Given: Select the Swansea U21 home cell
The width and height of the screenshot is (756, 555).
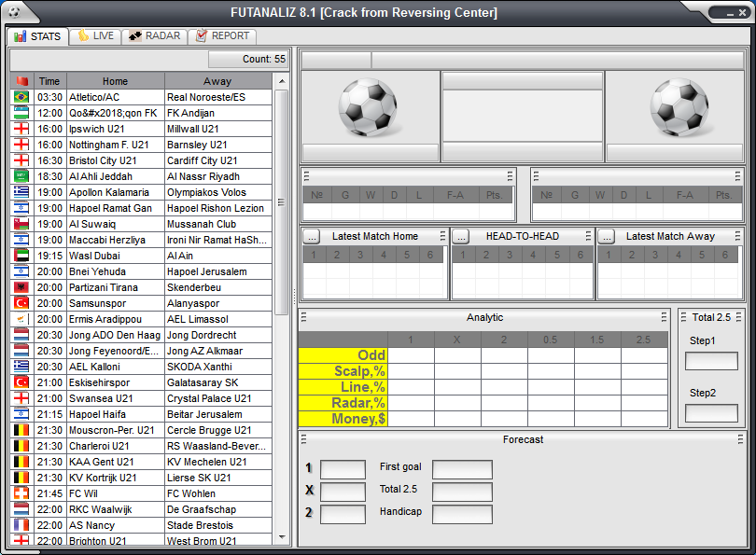Looking at the screenshot, I should [116, 398].
